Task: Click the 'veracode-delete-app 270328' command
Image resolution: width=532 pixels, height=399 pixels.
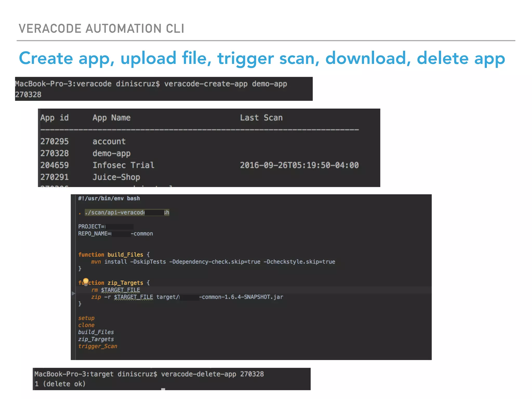Action: click(x=212, y=374)
